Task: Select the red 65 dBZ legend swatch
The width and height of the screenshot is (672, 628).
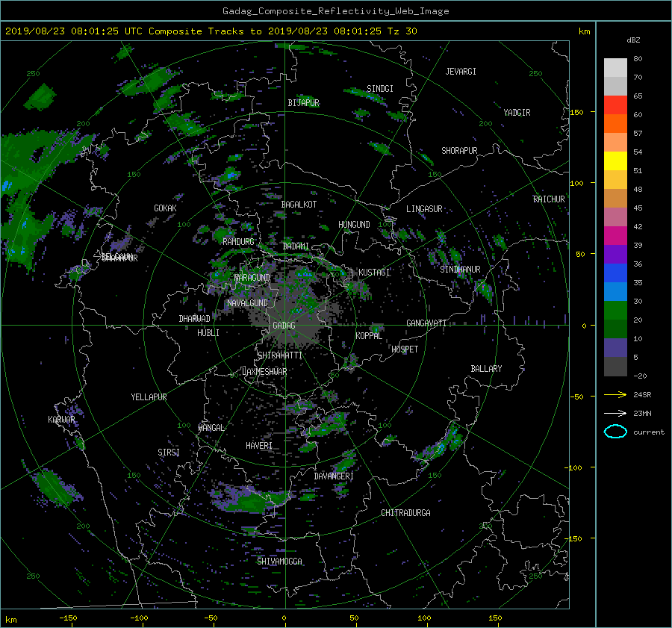Action: [615, 105]
